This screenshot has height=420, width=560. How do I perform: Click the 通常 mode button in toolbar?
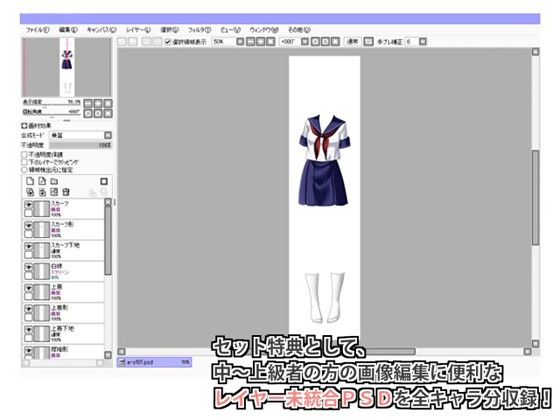click(353, 41)
